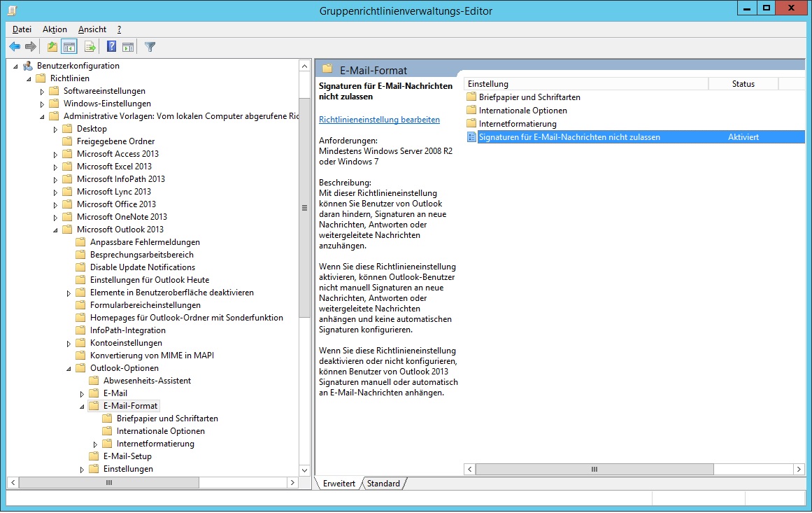Select Formularbereicheinstellungen tree item
Screen dimensions: 812x513
coord(145,305)
